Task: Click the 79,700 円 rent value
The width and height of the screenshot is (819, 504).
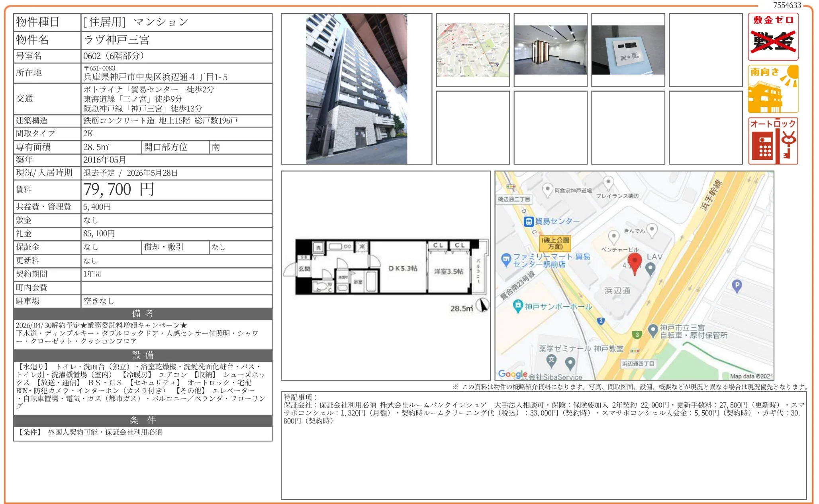Action: 118,190
